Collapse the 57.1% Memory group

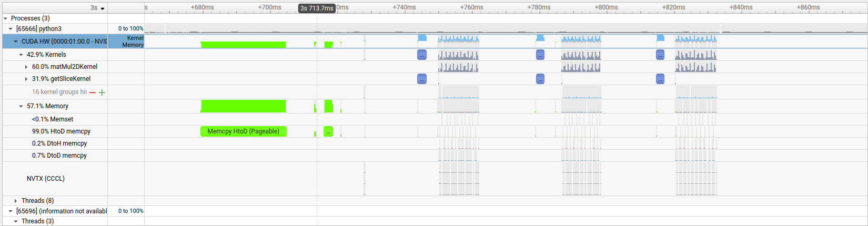coord(21,106)
